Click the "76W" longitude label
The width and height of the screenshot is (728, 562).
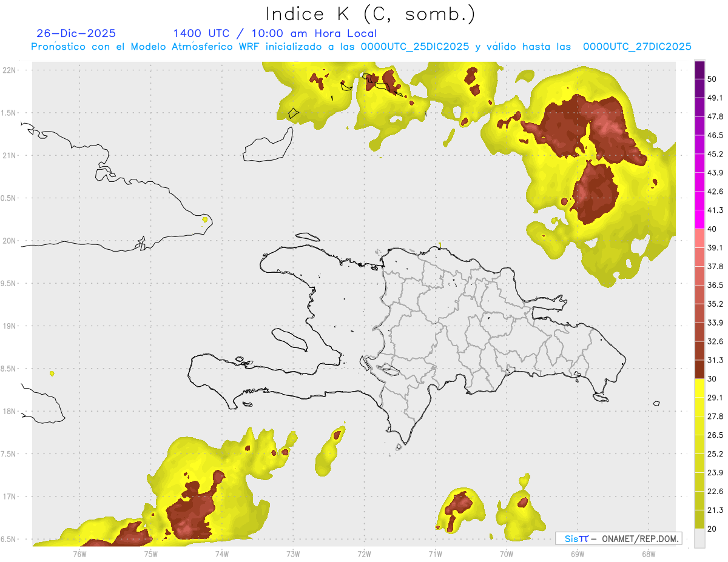79,554
